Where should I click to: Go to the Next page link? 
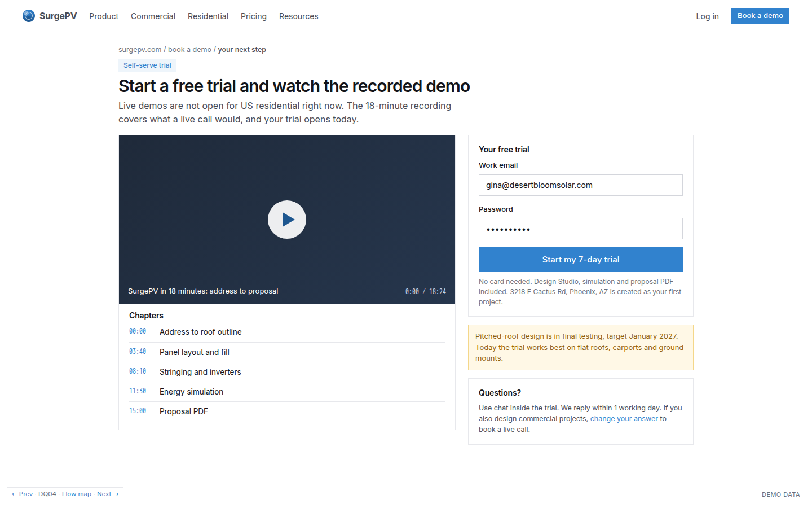click(x=108, y=494)
